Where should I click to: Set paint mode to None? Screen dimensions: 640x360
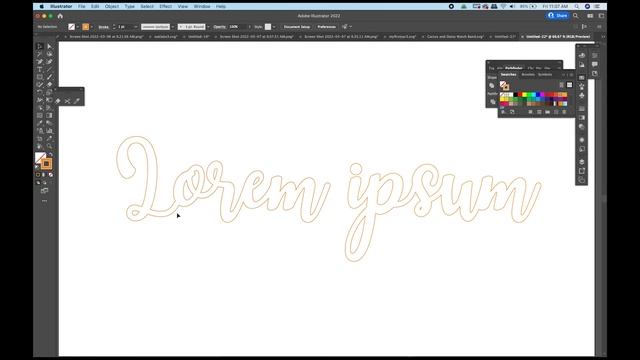click(x=51, y=175)
